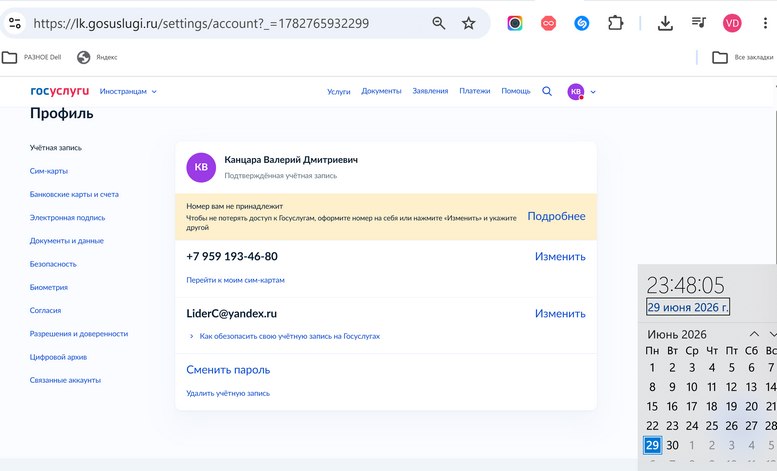Click Удалить учётную запись link
The image size is (777, 471).
[x=228, y=394]
